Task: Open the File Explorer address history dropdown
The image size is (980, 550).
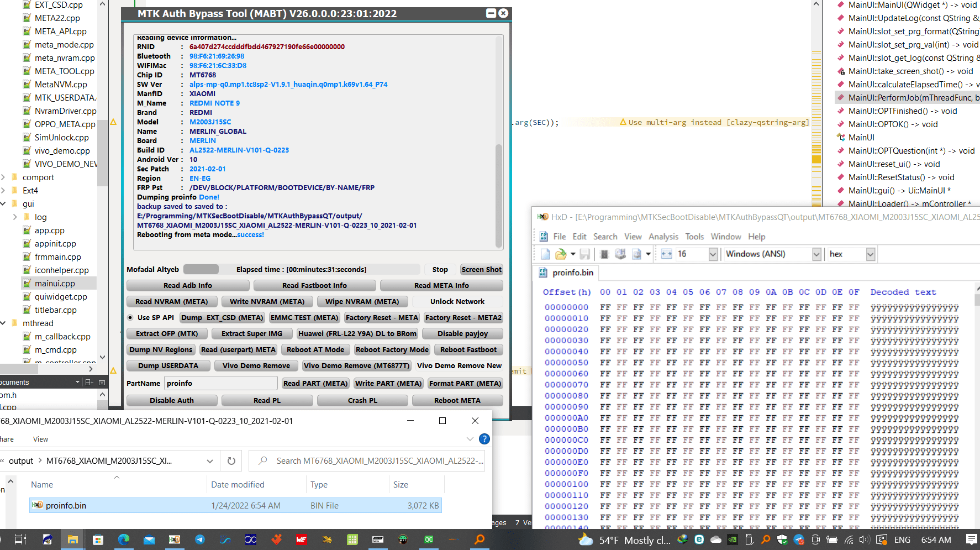Action: click(x=210, y=461)
